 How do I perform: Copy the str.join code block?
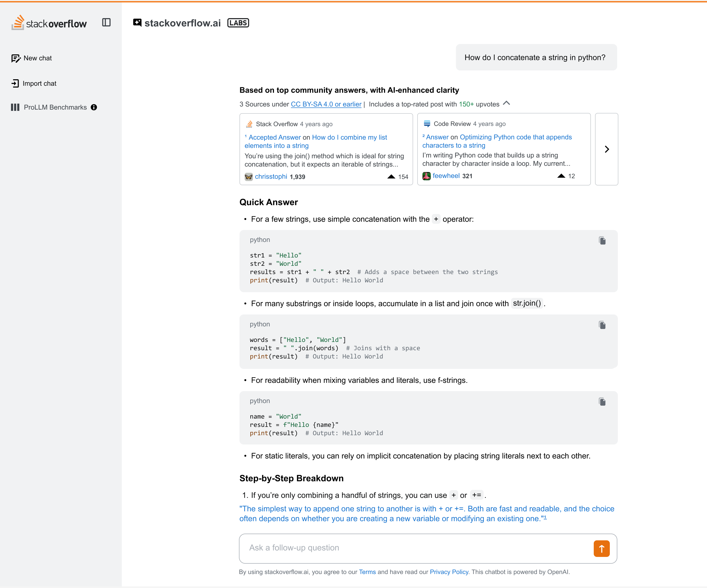coord(602,325)
